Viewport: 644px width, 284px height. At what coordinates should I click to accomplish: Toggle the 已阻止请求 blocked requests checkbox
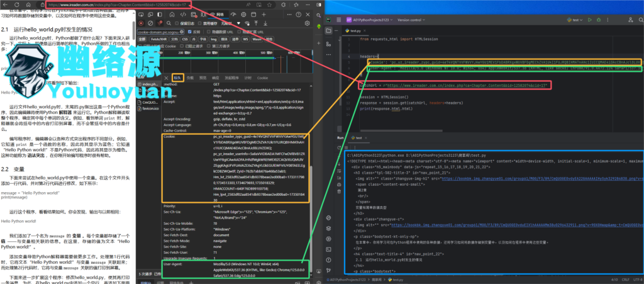pos(182,46)
